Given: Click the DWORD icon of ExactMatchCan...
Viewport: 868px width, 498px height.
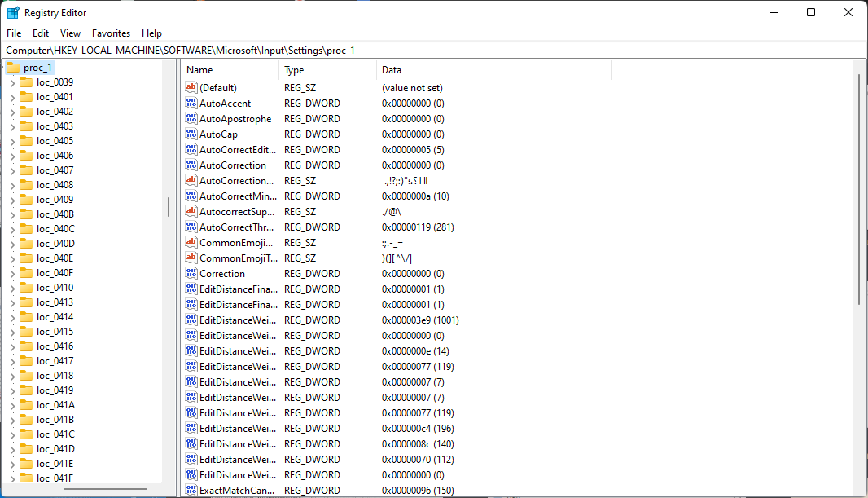Looking at the screenshot, I should click(x=191, y=490).
